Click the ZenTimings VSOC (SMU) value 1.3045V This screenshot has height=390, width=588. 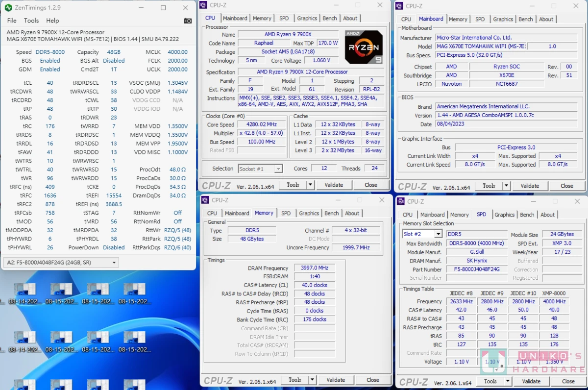point(178,83)
